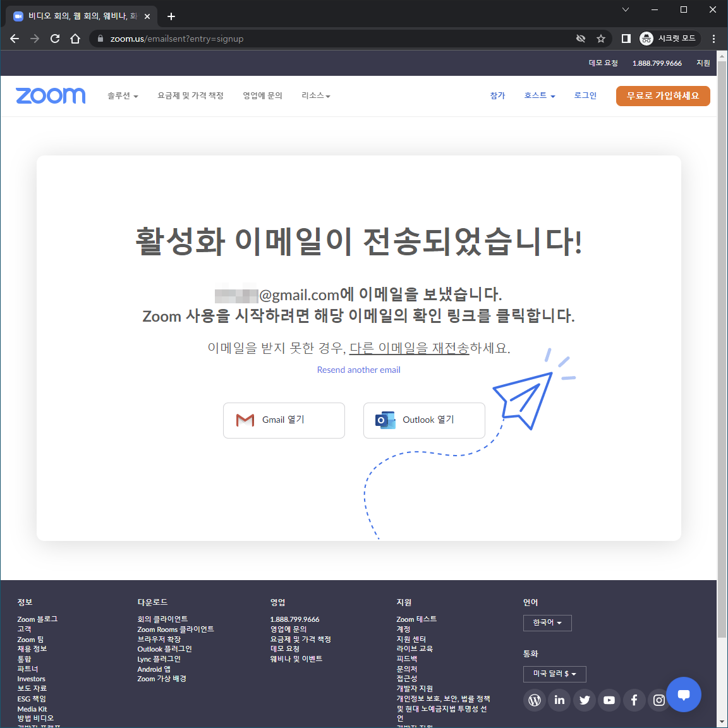This screenshot has width=728, height=728.
Task: Click the browser back arrow
Action: (15, 39)
